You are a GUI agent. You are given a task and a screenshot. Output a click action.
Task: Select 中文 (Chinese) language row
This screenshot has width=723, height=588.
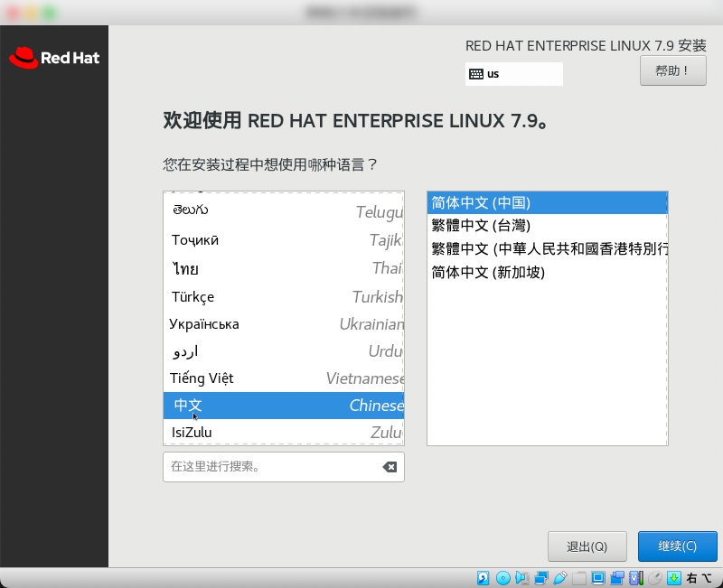click(284, 406)
